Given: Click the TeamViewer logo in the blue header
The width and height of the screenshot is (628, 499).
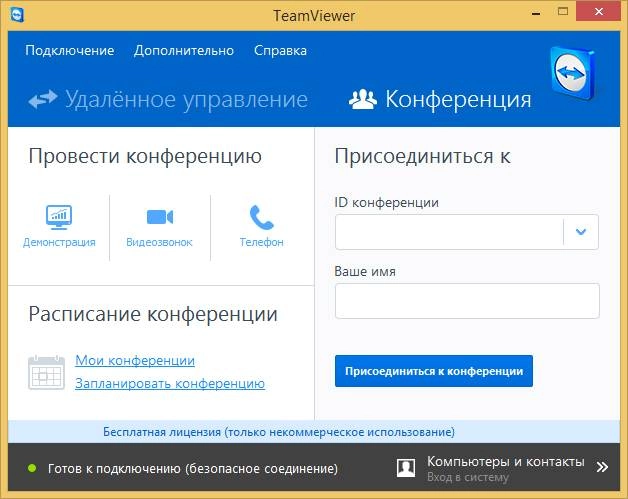Looking at the screenshot, I should 572,73.
